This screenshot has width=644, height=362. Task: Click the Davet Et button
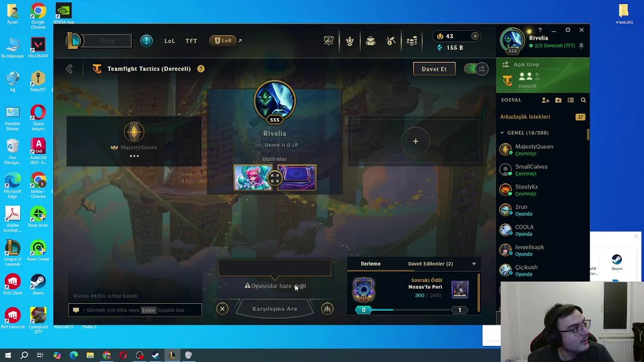(434, 69)
